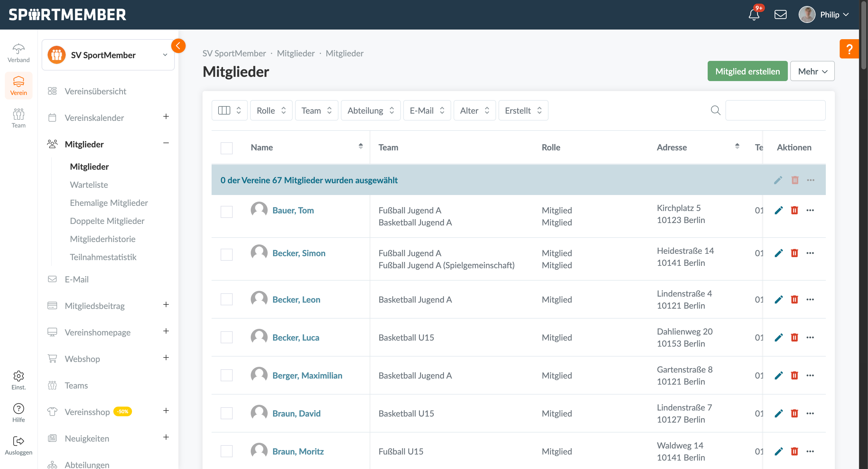Go to Teilnahmestatistik menu item
The width and height of the screenshot is (868, 469).
[103, 257]
